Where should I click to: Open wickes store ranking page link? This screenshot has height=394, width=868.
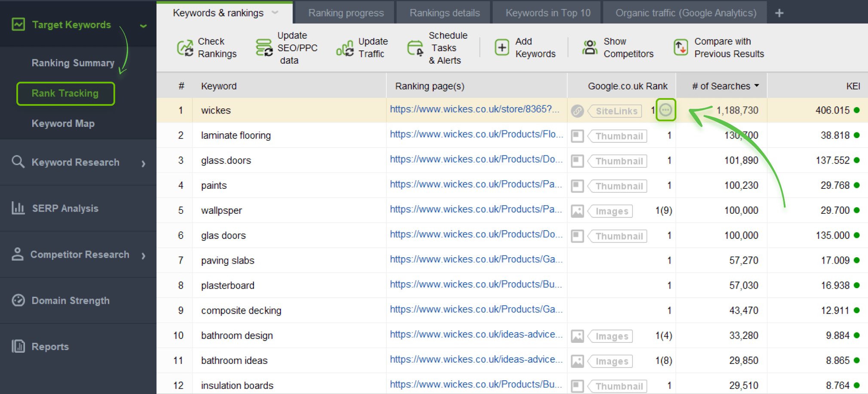point(474,109)
